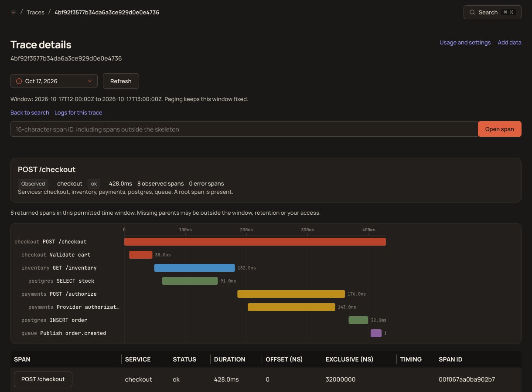
Task: Click the SPAN ID column header
Action: pos(450,359)
